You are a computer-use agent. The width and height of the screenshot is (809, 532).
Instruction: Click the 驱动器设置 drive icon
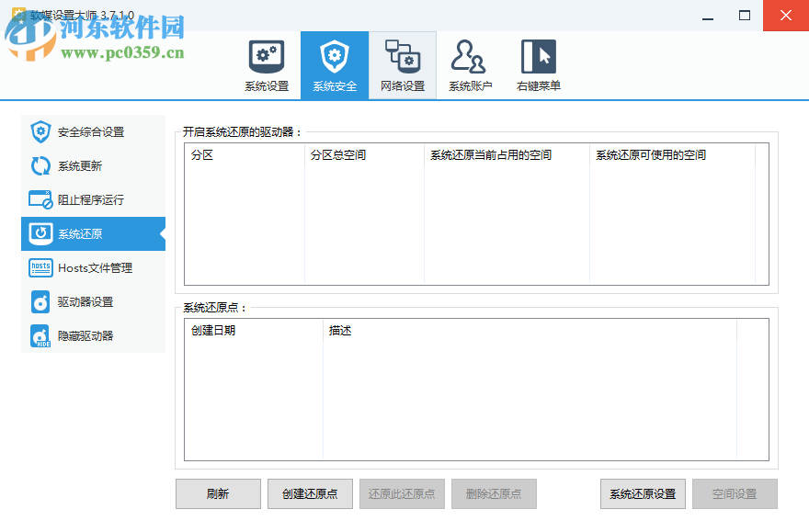[x=39, y=301]
